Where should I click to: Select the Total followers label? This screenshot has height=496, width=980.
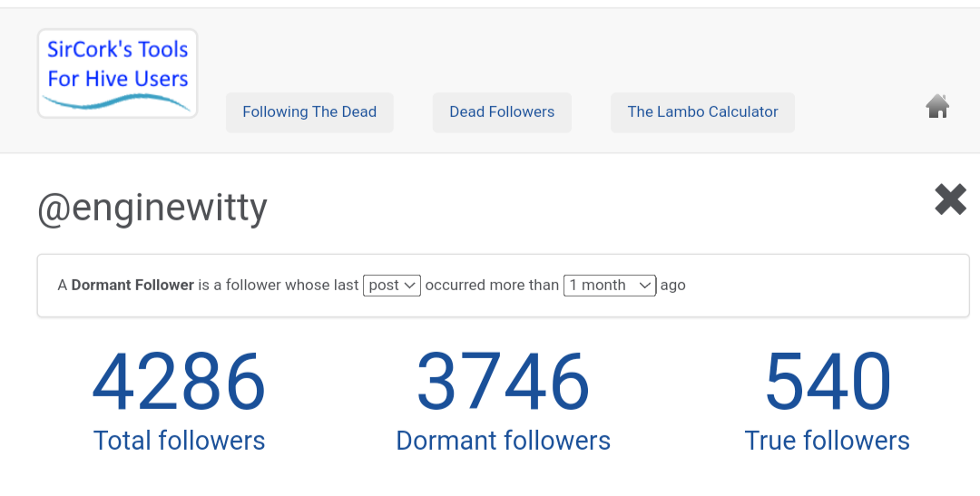pos(180,441)
